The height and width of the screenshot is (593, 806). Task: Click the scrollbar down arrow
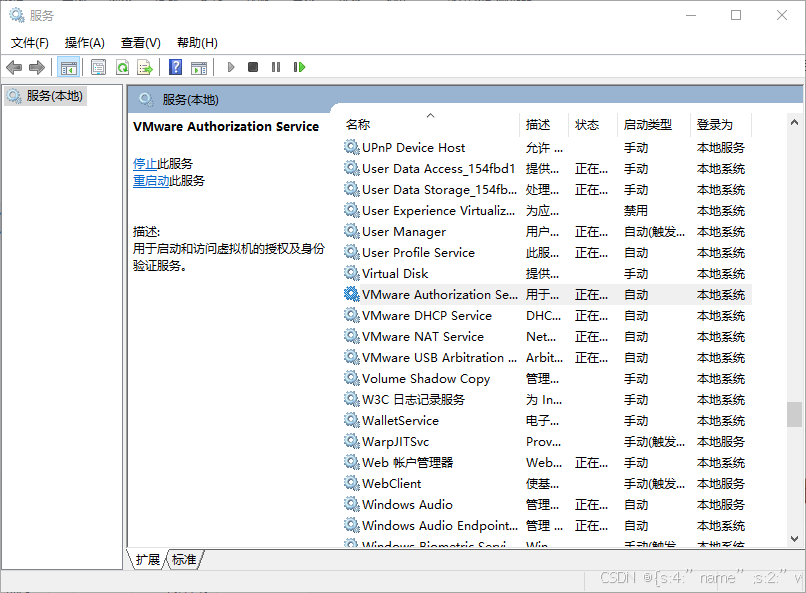[794, 539]
